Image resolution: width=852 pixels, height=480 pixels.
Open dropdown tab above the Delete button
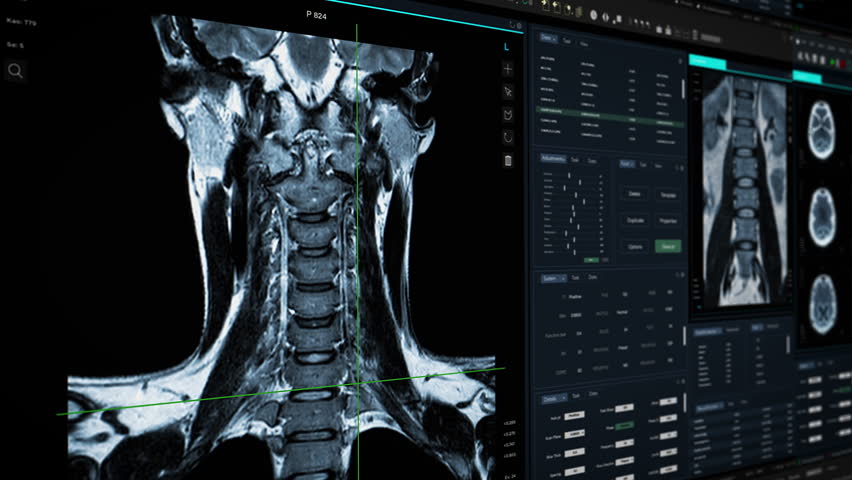tap(627, 164)
